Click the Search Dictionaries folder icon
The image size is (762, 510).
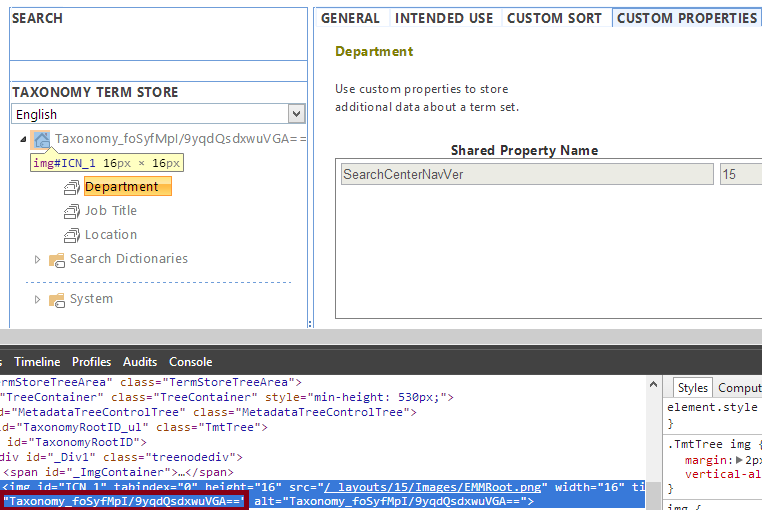[57, 260]
